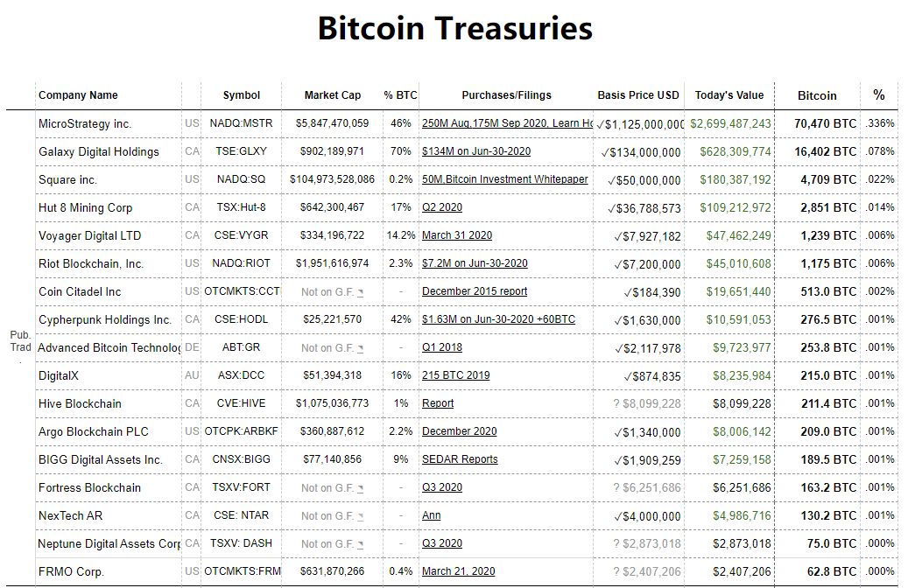Open the $134M on Jun-30-2020 filing link
Screen dimensions: 908x588
pyautogui.click(x=476, y=151)
